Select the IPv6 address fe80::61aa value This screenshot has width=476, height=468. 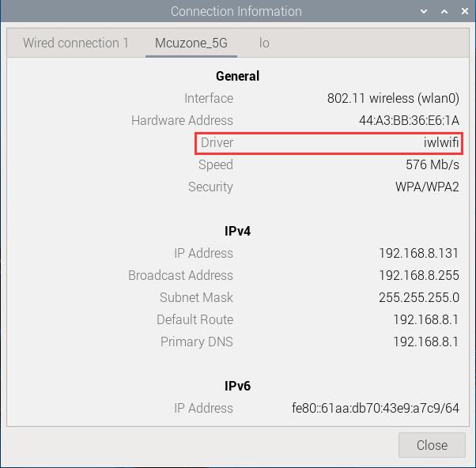376,408
